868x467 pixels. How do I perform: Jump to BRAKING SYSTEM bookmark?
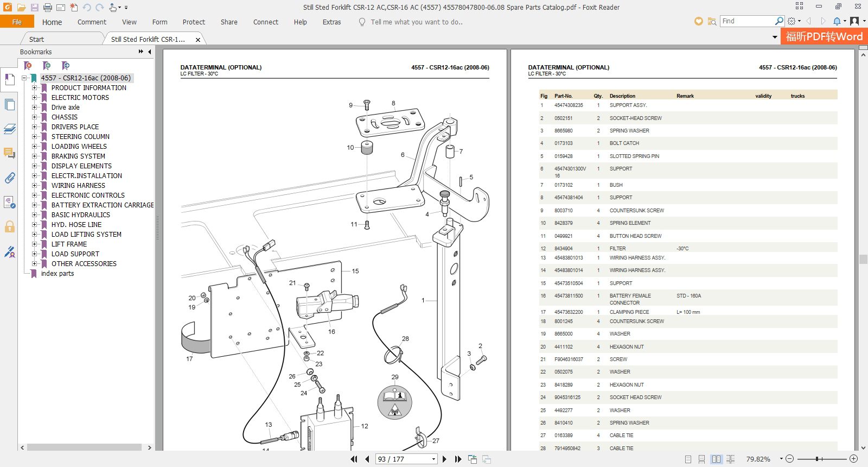click(x=78, y=156)
